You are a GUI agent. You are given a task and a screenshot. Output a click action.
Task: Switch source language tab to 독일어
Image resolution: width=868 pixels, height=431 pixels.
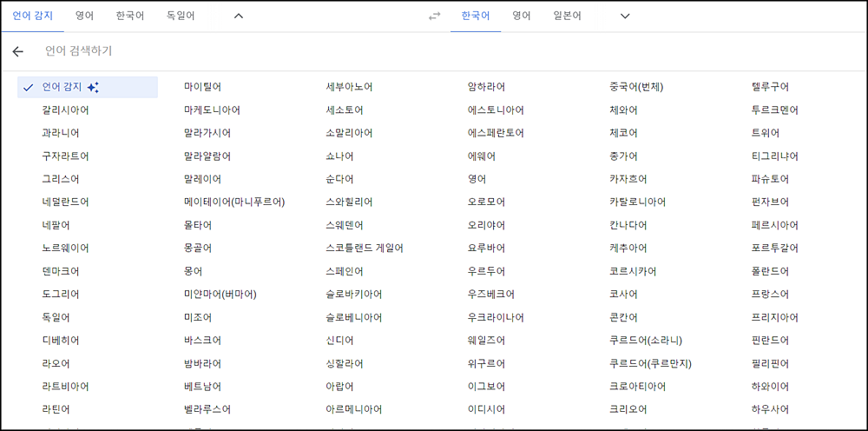181,16
